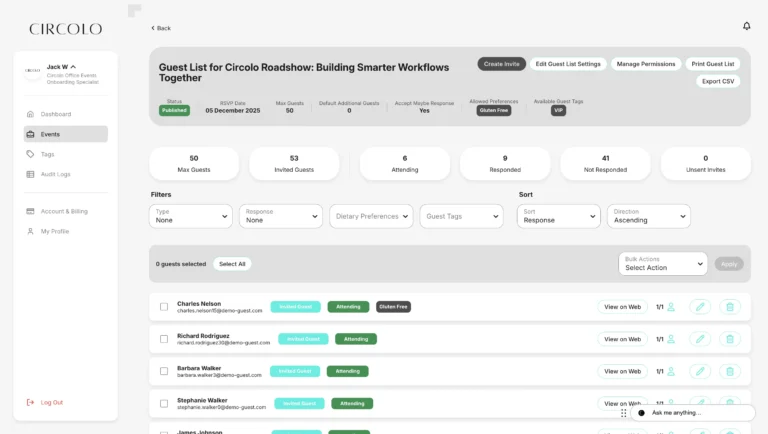Select the Charles Nelson guest checkbox
768x434 pixels.
(x=164, y=307)
